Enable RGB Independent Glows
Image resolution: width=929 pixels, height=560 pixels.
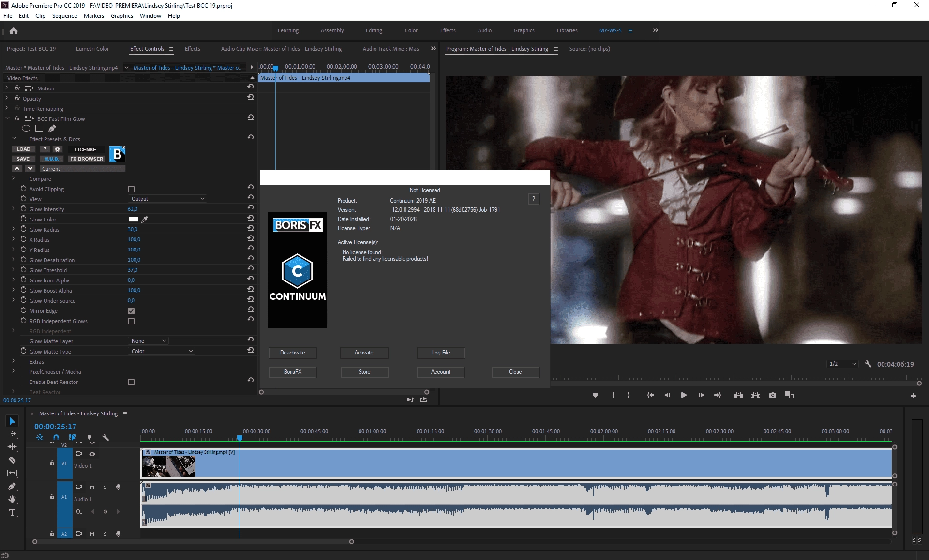(x=131, y=321)
